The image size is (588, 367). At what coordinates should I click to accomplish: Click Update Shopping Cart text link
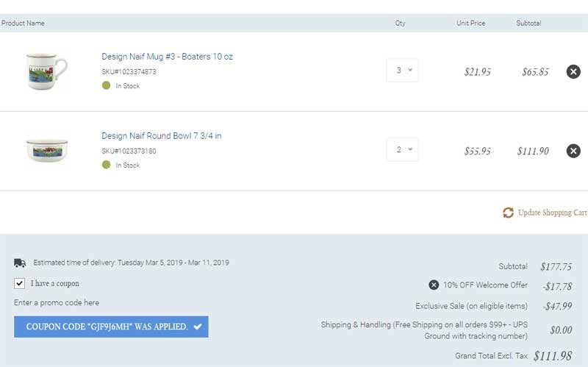tap(553, 213)
